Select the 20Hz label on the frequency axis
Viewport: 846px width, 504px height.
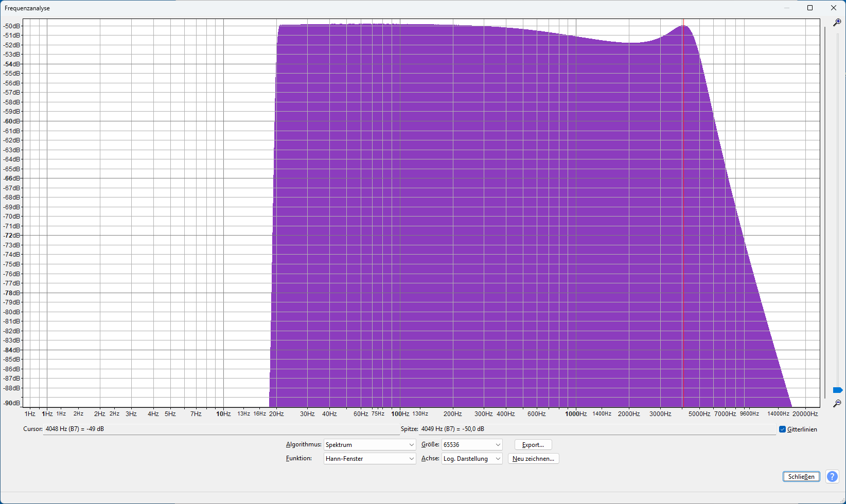[276, 413]
